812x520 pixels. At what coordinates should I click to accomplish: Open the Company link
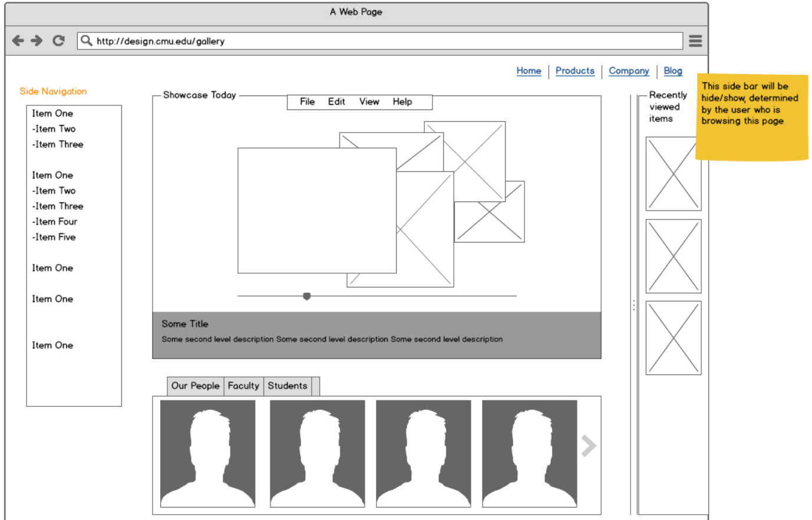point(629,71)
